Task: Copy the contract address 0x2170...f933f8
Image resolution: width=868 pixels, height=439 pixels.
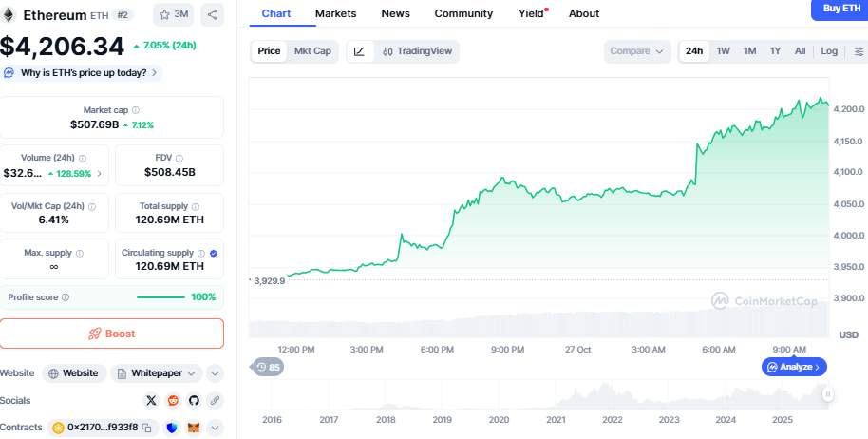Action: [x=147, y=428]
